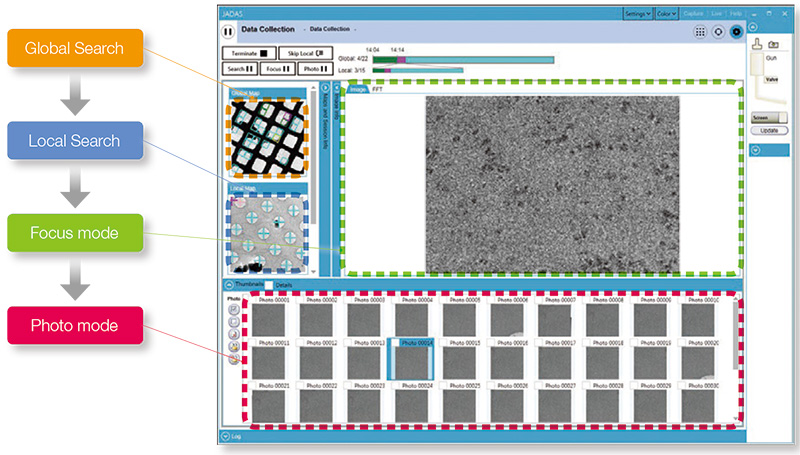
Task: Click the top round icon under Photo label
Action: tap(232, 310)
